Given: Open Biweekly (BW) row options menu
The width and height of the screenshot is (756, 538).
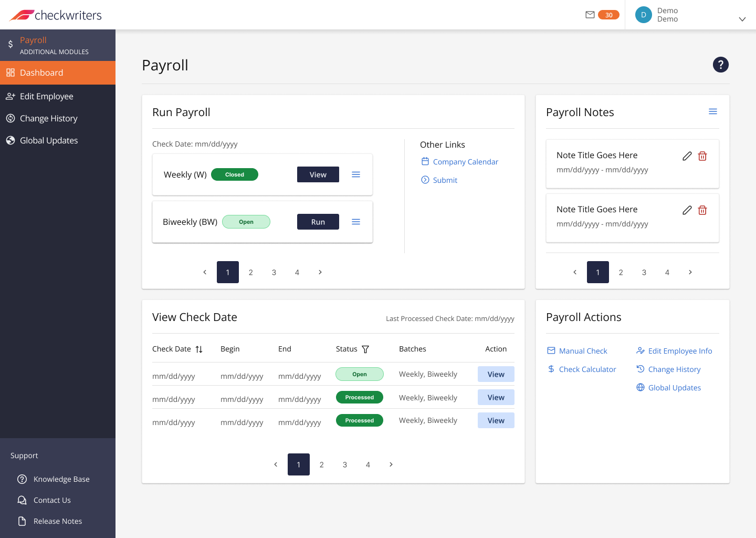Looking at the screenshot, I should click(x=356, y=222).
